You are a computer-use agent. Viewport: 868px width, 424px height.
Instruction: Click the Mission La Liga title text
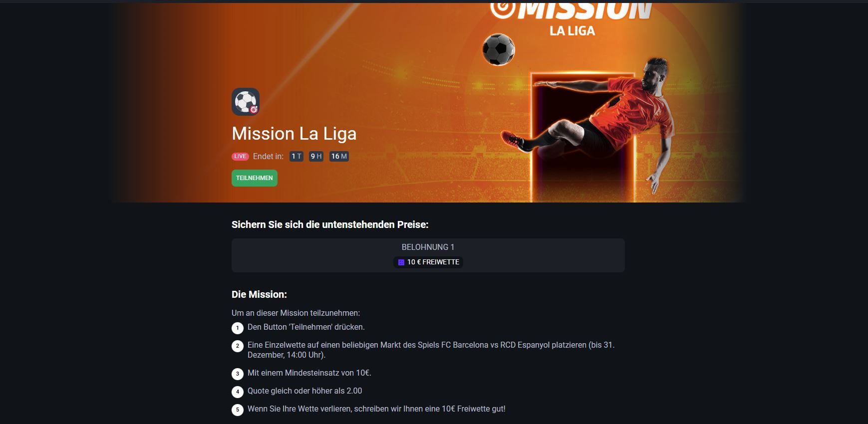point(294,134)
